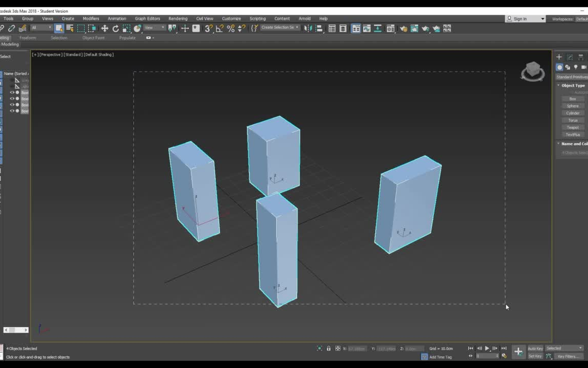Open the Customize menu
The image size is (588, 368).
[x=231, y=18]
